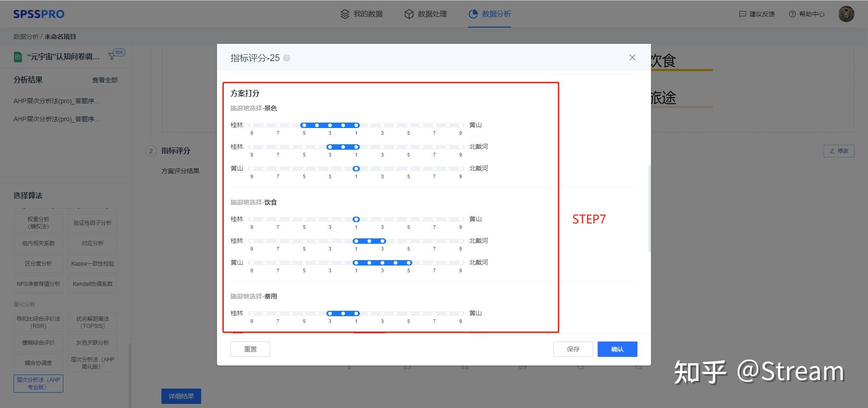This screenshot has width=868, height=408.
Task: Click the 数据分析 breadcrumb
Action: coord(26,37)
